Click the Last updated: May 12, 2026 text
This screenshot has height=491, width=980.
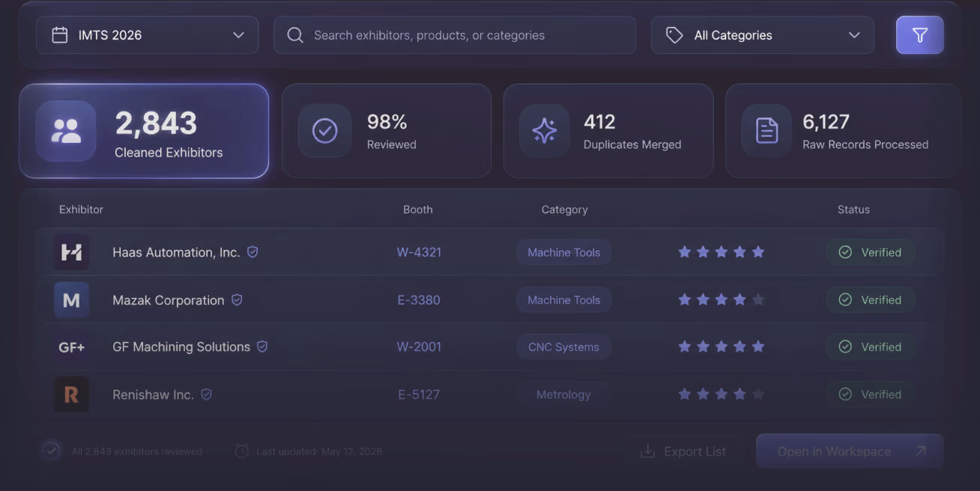tap(319, 451)
